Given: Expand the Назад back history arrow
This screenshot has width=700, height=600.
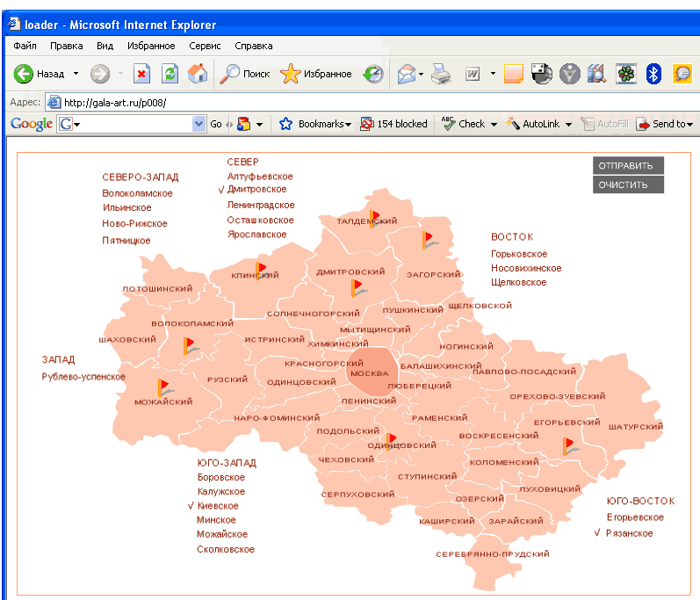Looking at the screenshot, I should point(76,75).
